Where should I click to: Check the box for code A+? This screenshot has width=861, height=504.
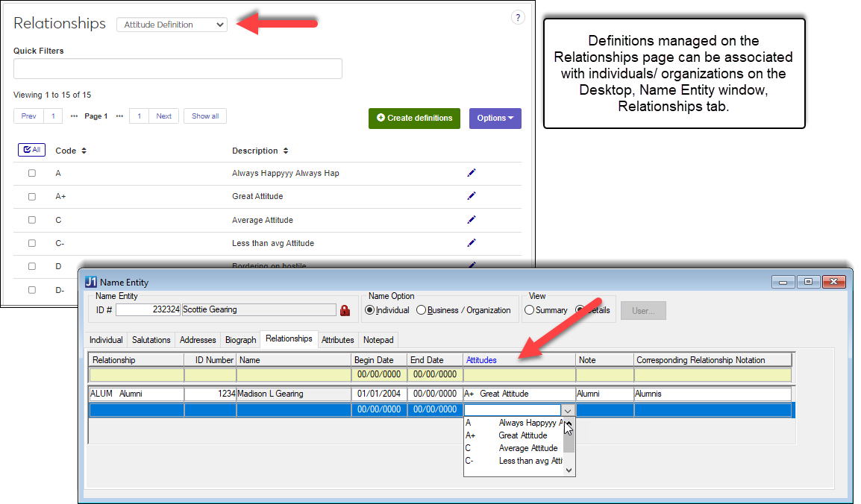pos(32,197)
